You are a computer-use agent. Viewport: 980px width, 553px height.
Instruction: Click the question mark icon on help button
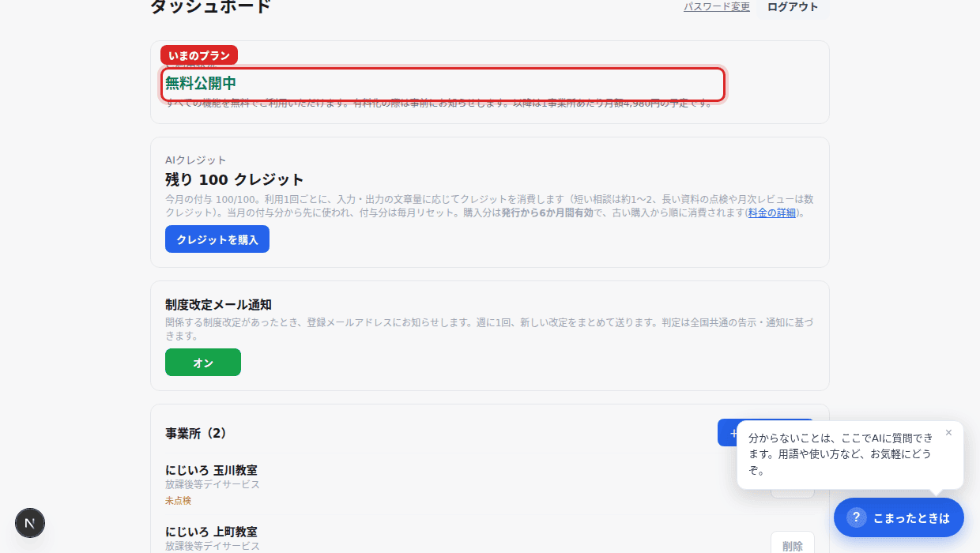[856, 517]
